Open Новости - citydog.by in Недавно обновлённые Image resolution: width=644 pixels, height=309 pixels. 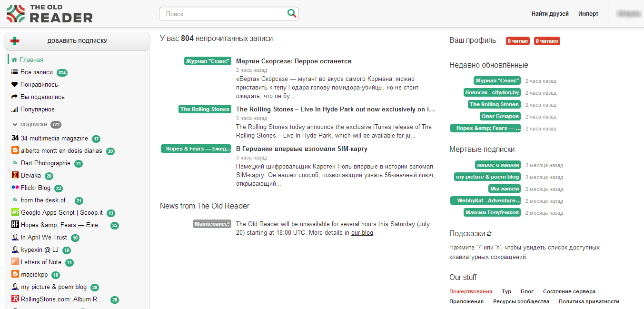[x=492, y=92]
